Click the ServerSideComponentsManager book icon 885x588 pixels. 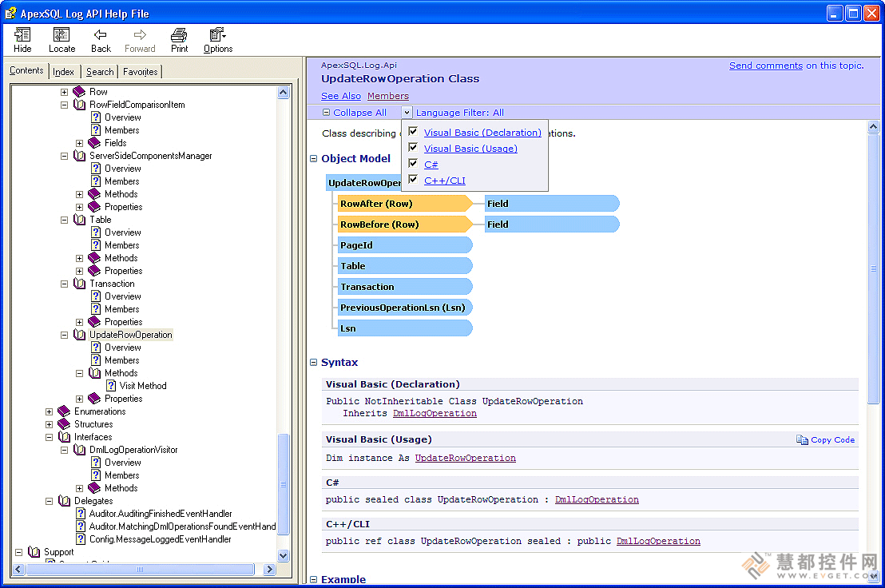pos(80,156)
